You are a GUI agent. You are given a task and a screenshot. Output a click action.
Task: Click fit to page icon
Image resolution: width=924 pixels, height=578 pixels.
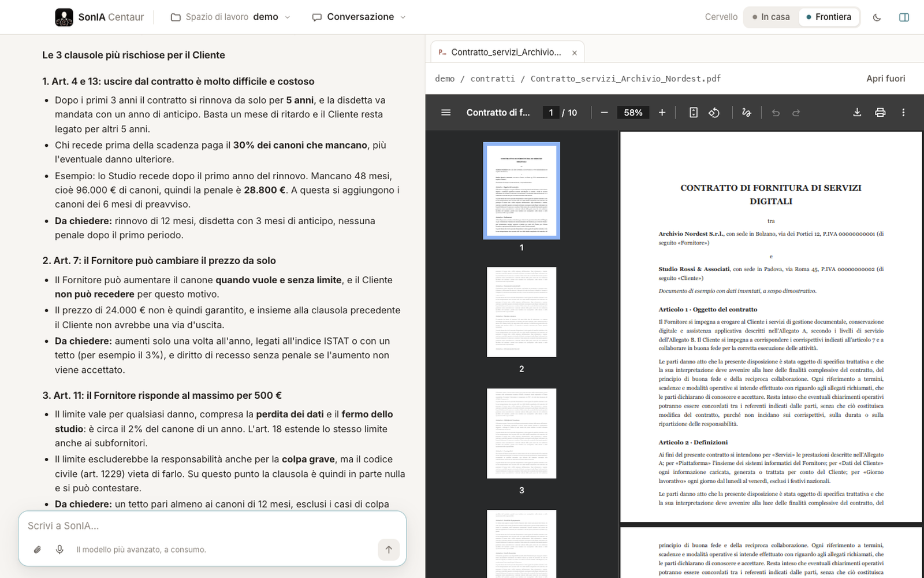pos(694,113)
